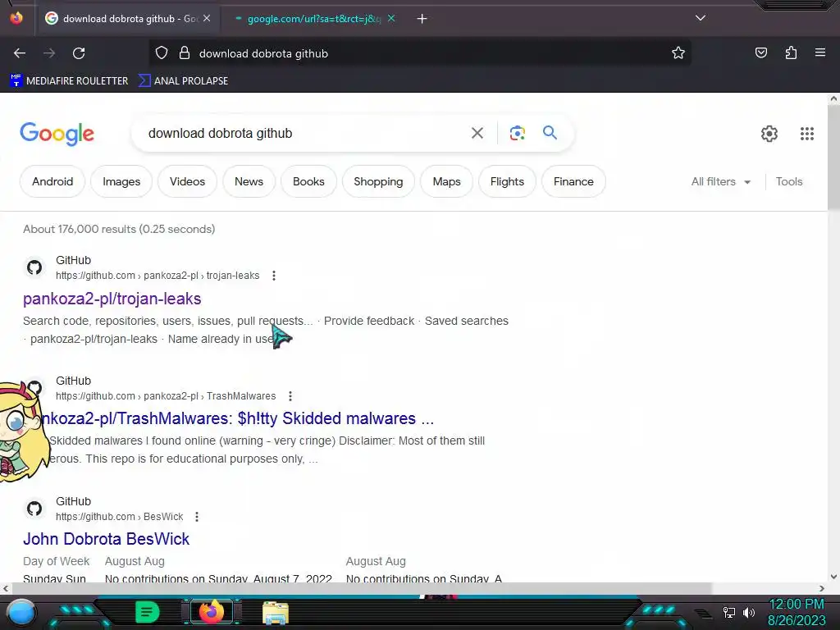This screenshot has width=840, height=630.
Task: Switch to the google.com/url tab
Action: pyautogui.click(x=313, y=19)
